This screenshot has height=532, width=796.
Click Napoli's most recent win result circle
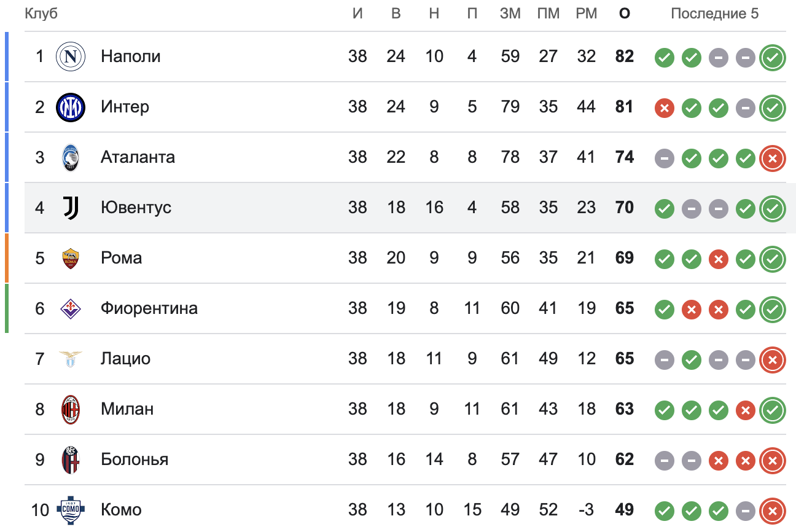coord(773,58)
